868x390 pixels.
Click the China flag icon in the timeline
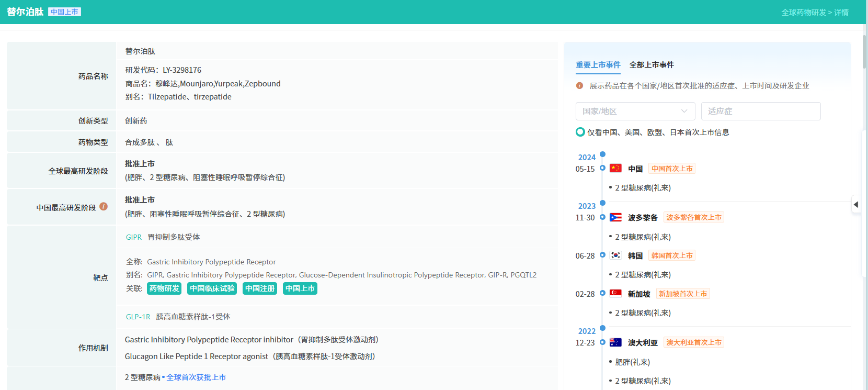pyautogui.click(x=615, y=168)
